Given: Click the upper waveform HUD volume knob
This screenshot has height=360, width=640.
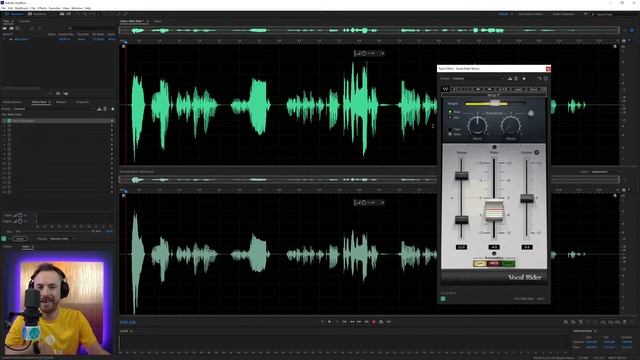Looking at the screenshot, I should point(364,53).
